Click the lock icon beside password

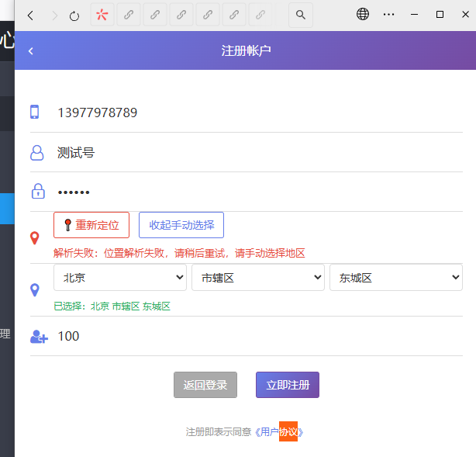[38, 191]
